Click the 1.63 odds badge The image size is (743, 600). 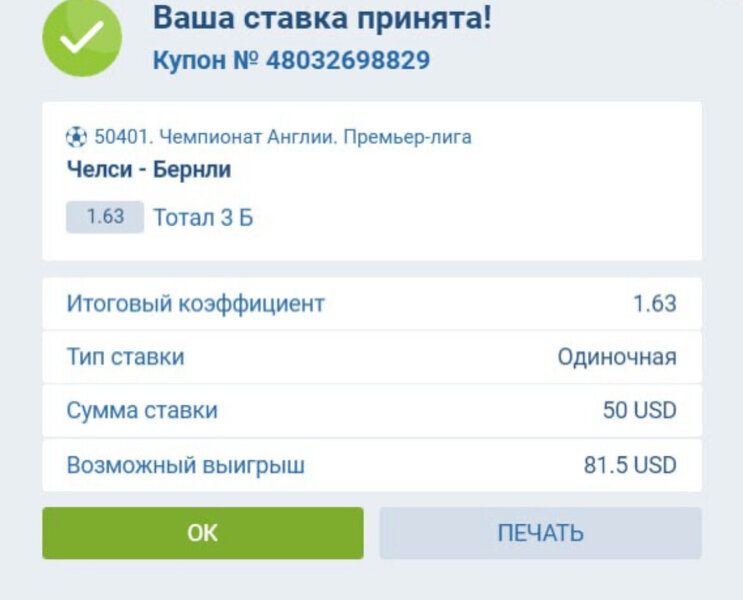[x=104, y=217]
